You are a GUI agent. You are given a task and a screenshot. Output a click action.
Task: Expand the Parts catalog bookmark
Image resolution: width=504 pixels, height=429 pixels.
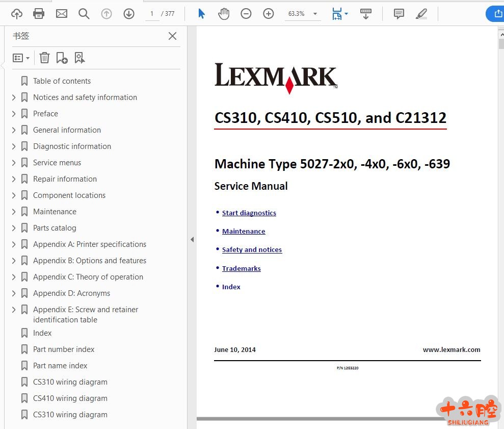(x=14, y=228)
